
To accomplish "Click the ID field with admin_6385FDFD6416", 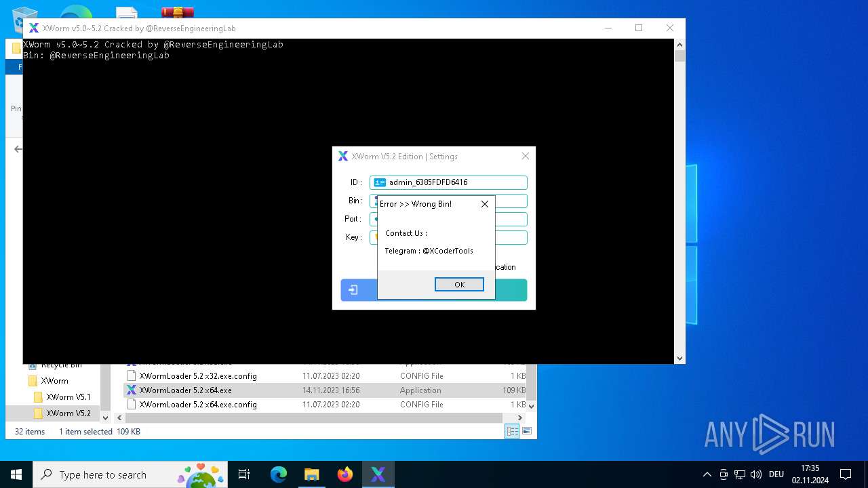I will (x=448, y=182).
